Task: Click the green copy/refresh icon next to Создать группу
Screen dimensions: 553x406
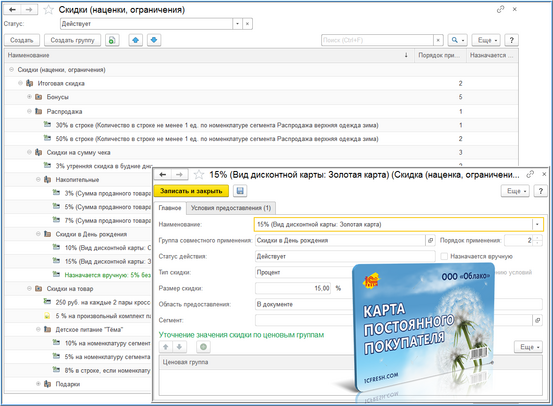Action: 112,40
